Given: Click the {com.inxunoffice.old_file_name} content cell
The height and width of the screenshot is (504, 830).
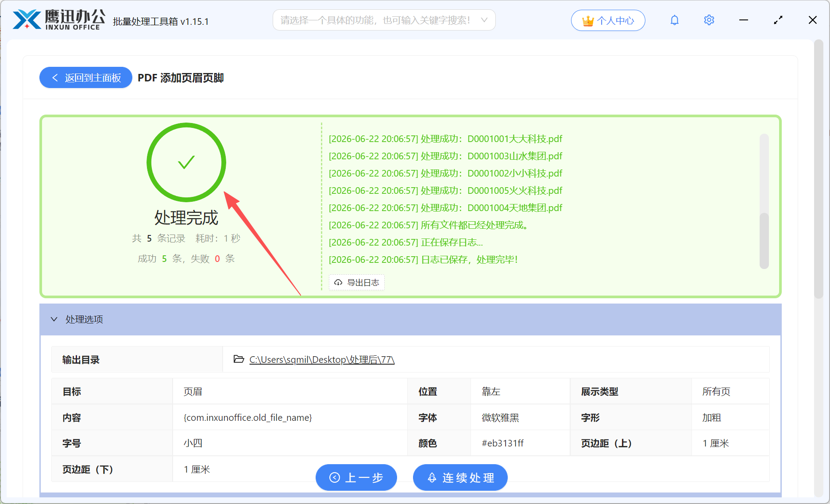Looking at the screenshot, I should (x=290, y=417).
